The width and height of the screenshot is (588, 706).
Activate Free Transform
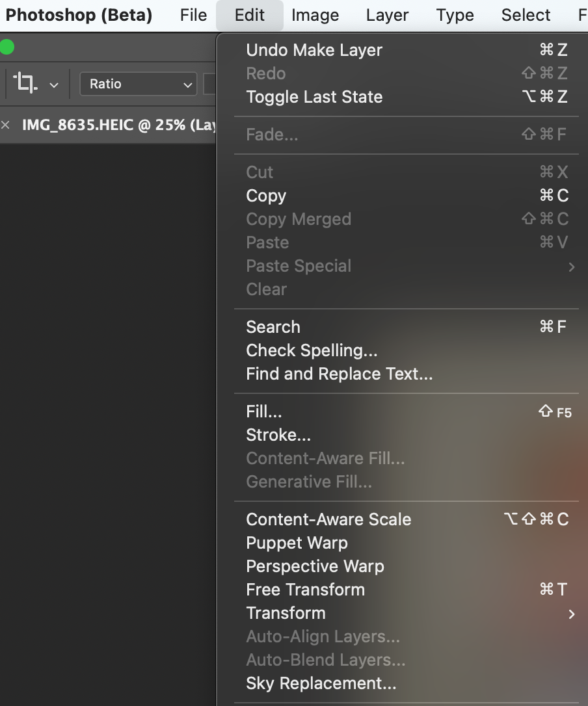(x=305, y=590)
